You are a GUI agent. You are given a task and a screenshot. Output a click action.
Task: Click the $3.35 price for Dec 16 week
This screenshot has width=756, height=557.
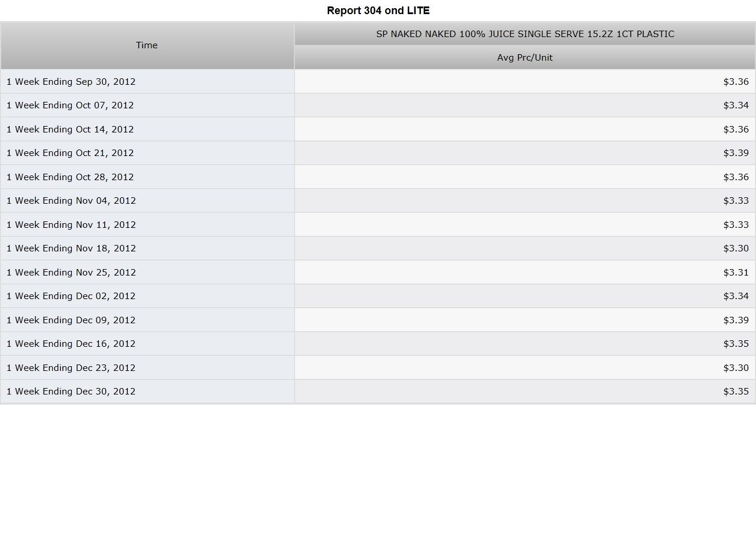tap(736, 344)
